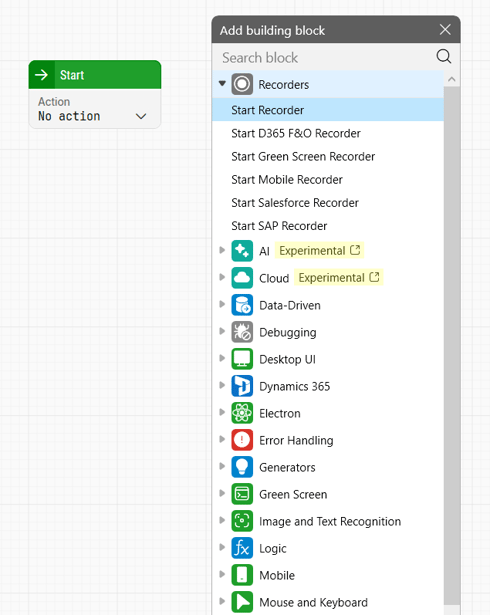Click the Recorders category label

[284, 84]
